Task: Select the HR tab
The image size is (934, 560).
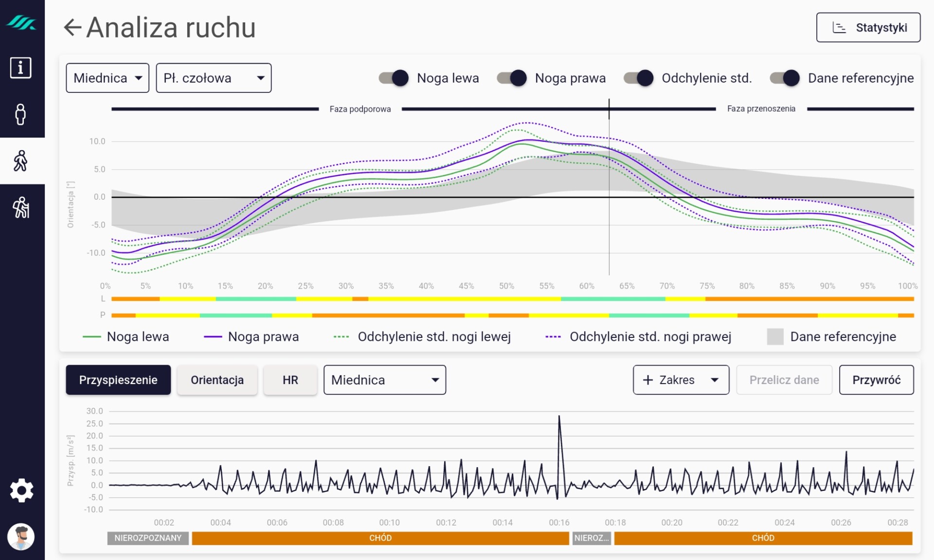Action: (x=290, y=380)
